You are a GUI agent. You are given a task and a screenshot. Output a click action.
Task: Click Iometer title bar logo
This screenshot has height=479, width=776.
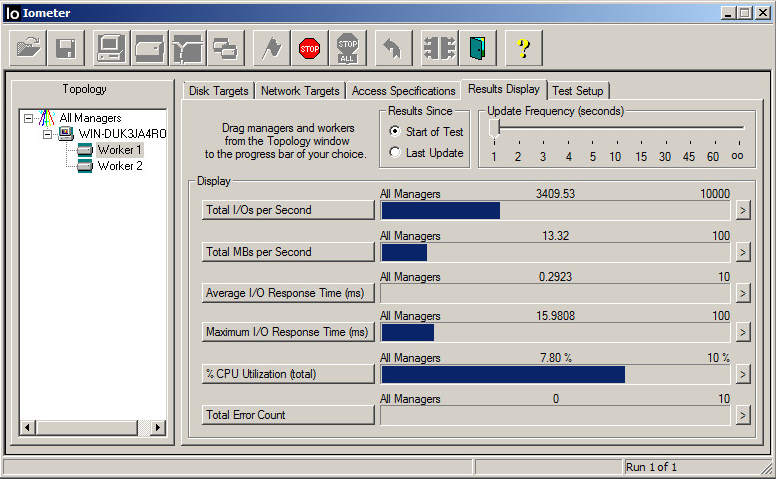12,13
